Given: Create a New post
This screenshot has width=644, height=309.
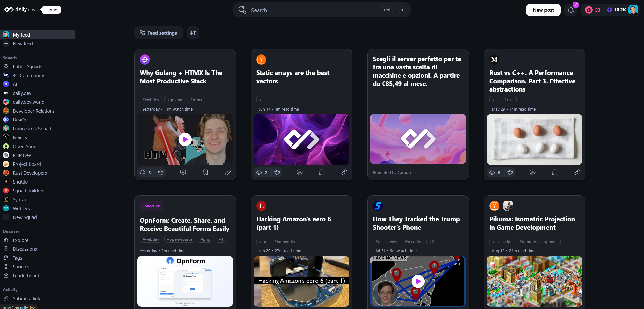Looking at the screenshot, I should [x=543, y=10].
